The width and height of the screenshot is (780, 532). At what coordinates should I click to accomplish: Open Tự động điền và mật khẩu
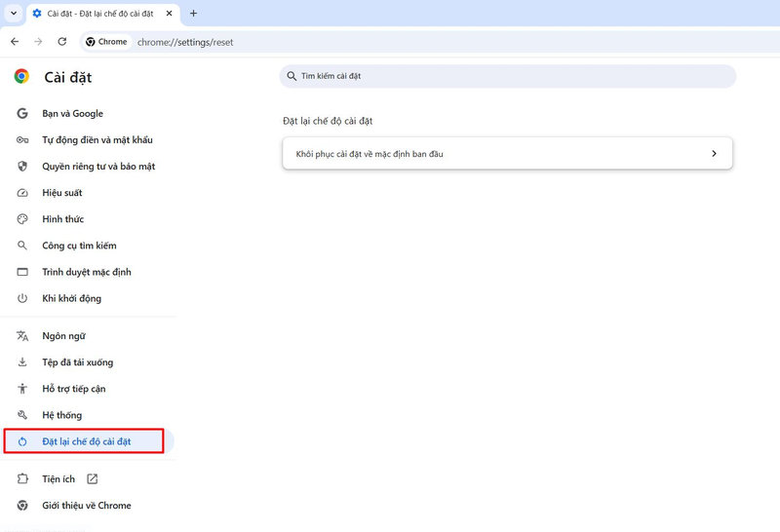tap(97, 139)
